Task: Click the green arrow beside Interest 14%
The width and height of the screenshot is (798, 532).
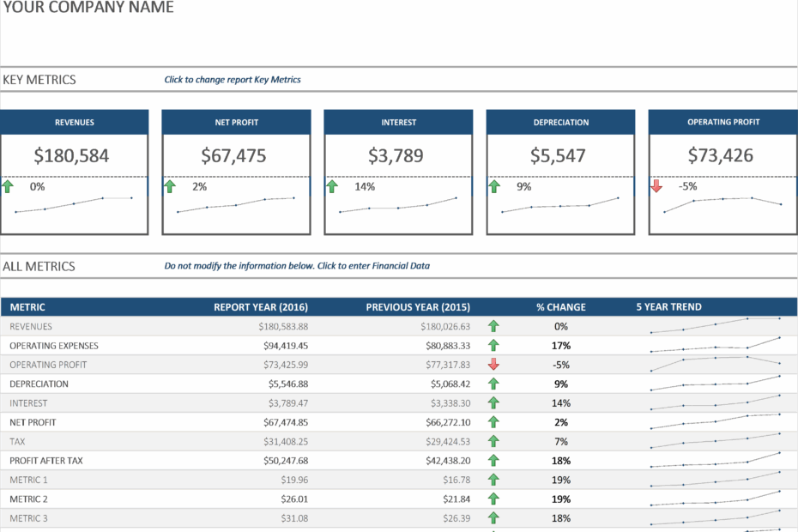Action: [332, 185]
